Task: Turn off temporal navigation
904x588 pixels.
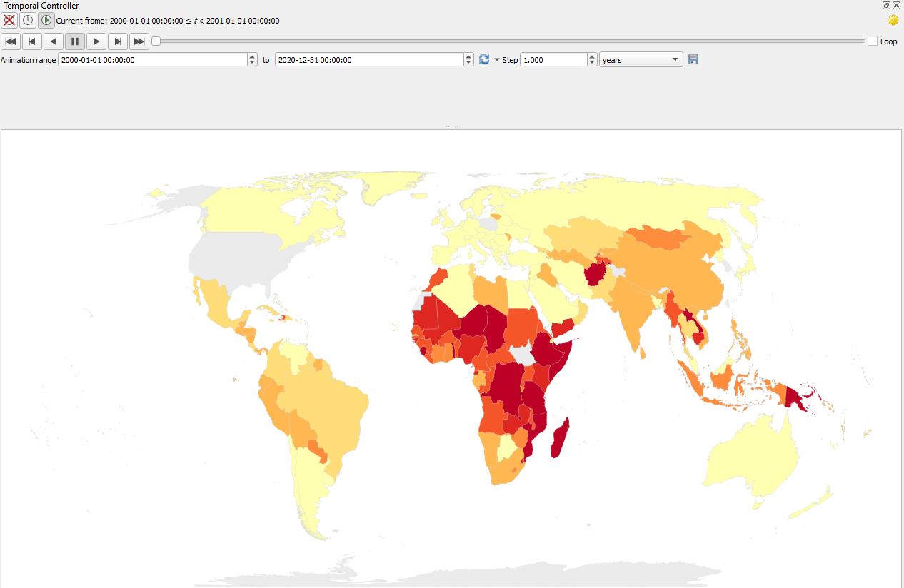Action: (x=9, y=20)
